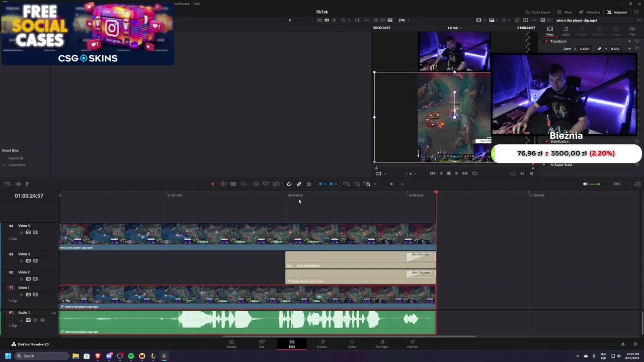Open the Workspace menu
The image size is (644, 362).
tap(182, 4)
